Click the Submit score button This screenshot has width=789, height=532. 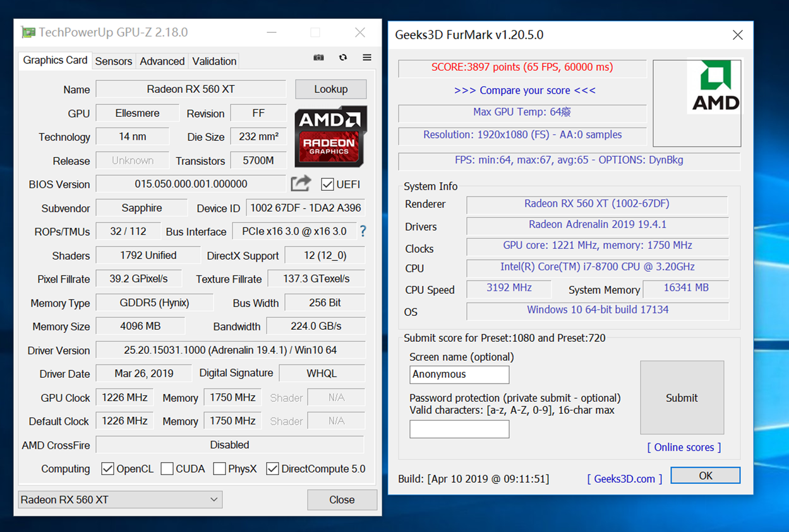[682, 397]
